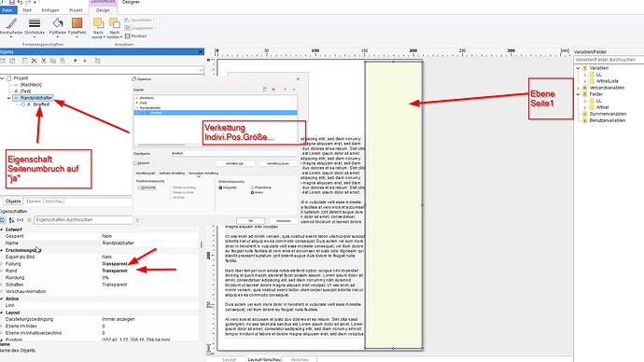Click the Rand Transparent value
This screenshot has height=362, width=644.
pos(115,271)
